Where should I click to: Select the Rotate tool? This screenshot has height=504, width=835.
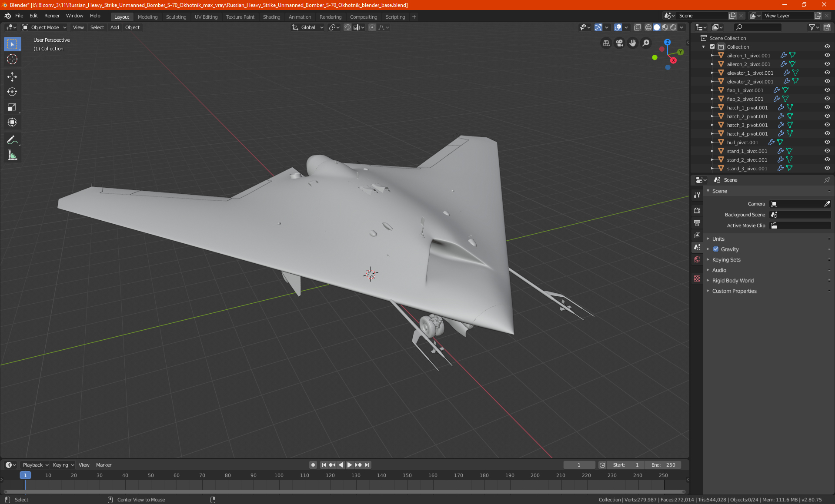click(12, 92)
